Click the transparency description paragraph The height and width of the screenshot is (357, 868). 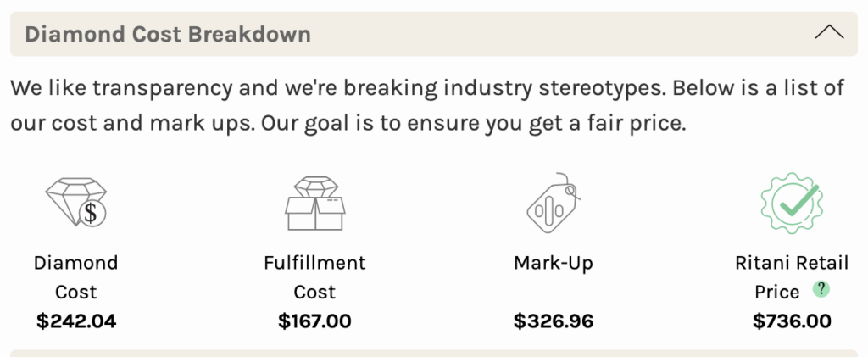coord(427,106)
